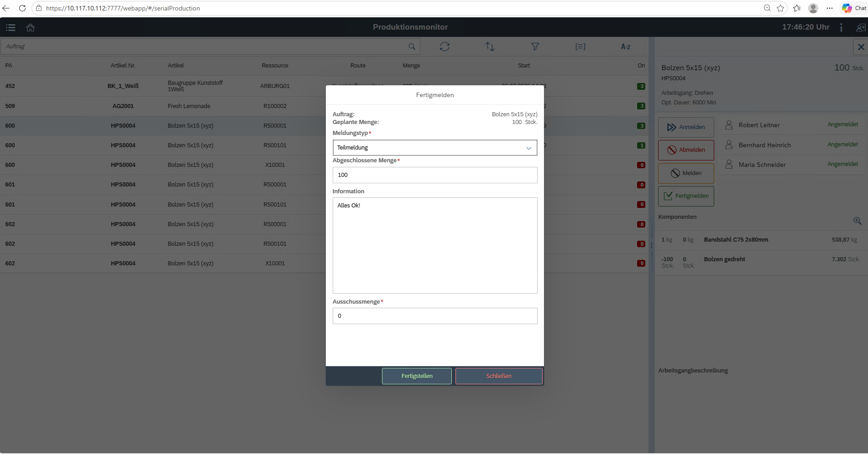Open the user settings icon in header

point(860,27)
